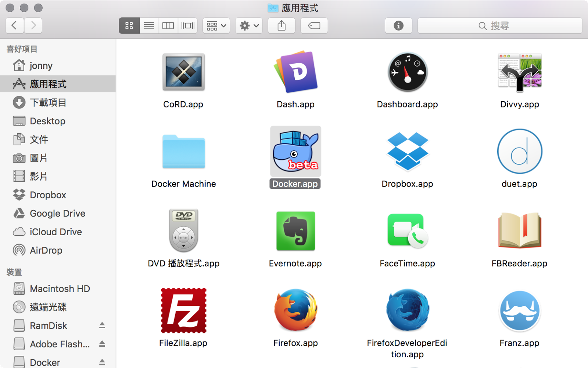Select the FileZilla.app icon

tap(184, 311)
